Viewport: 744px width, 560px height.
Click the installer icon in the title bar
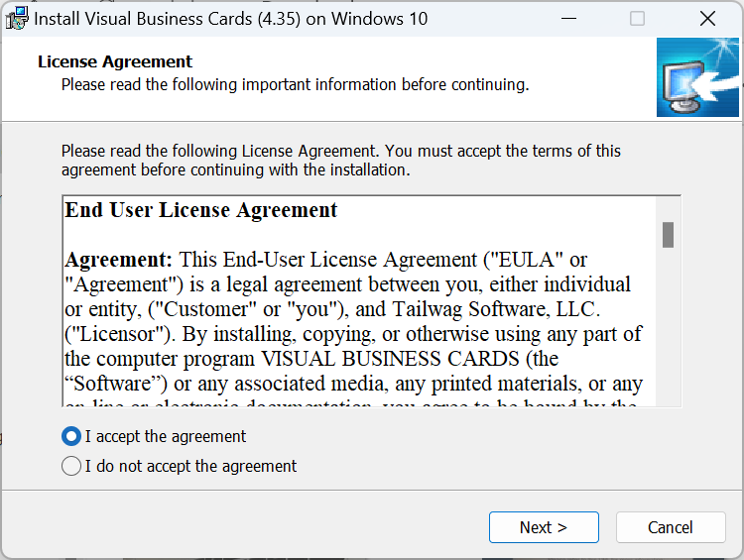16,18
